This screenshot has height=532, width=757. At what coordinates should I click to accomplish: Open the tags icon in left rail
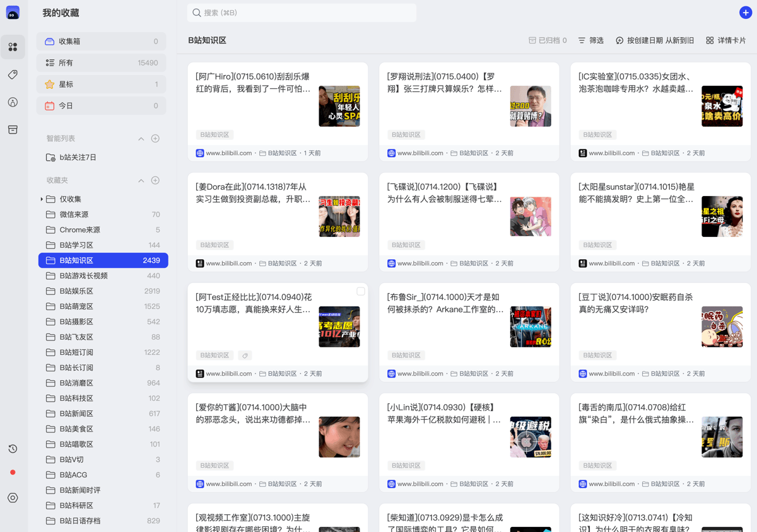[x=13, y=74]
